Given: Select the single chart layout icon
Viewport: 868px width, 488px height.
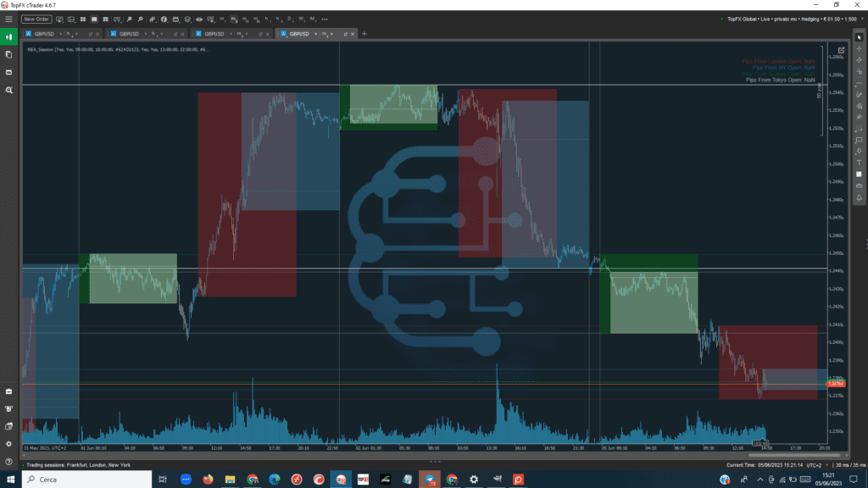Looking at the screenshot, I should [94, 19].
